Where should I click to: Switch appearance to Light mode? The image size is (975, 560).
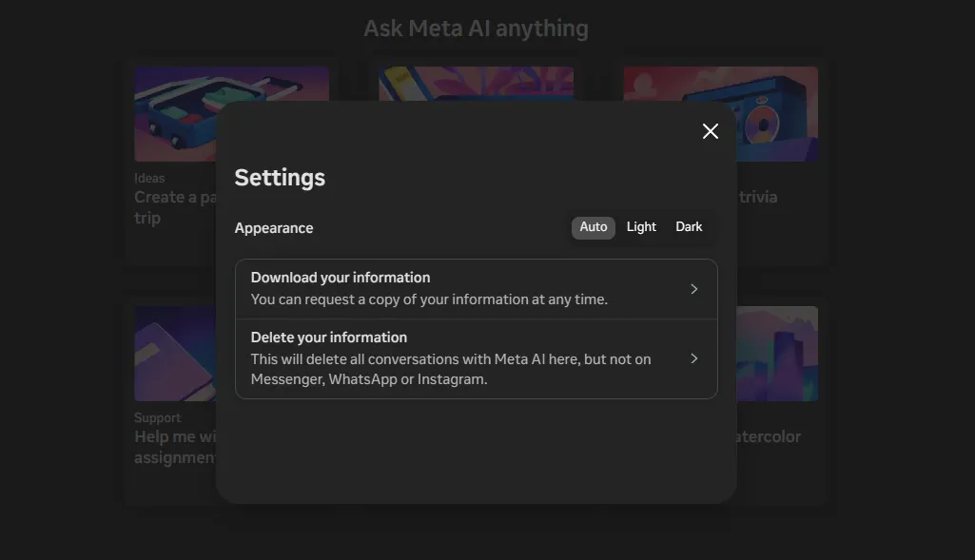[641, 227]
